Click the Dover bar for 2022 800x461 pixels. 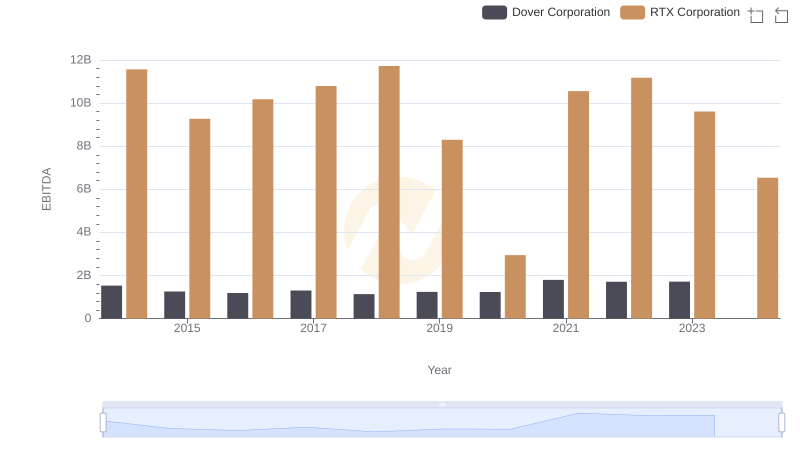[x=616, y=300]
